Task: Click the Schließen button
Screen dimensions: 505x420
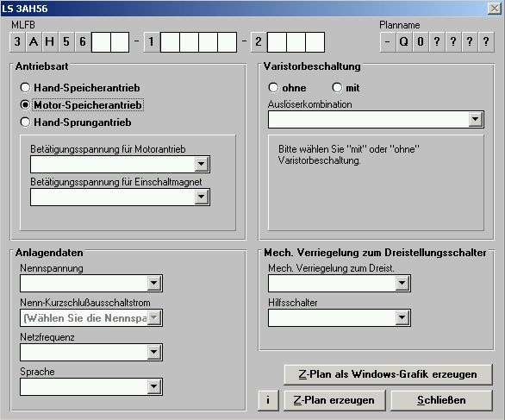Action: (x=441, y=400)
